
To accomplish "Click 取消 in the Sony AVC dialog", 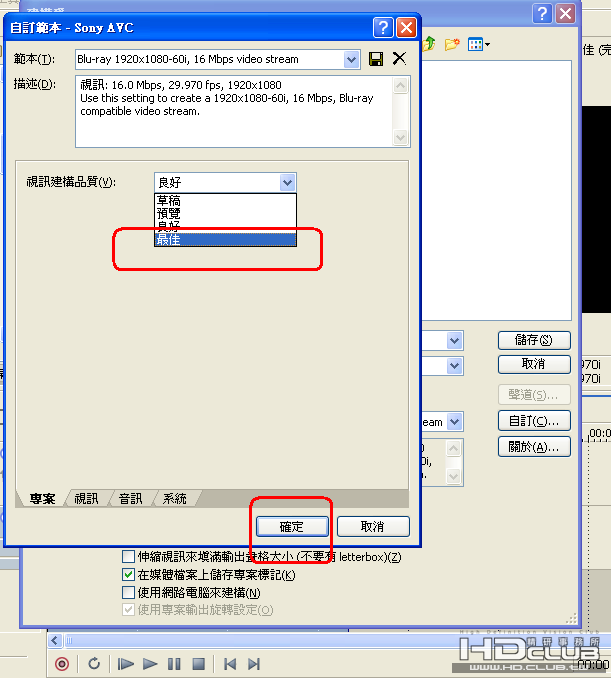I will point(373,526).
